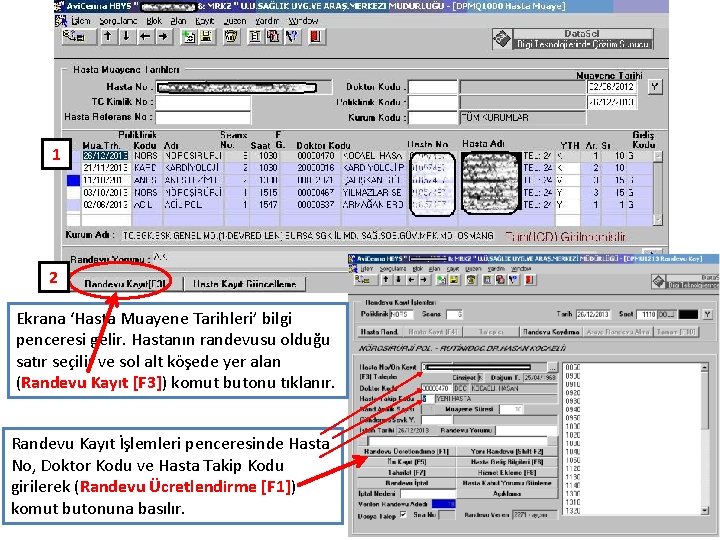Click scroll up arrow of examination dates table
The image size is (720, 540).
pos(658,156)
